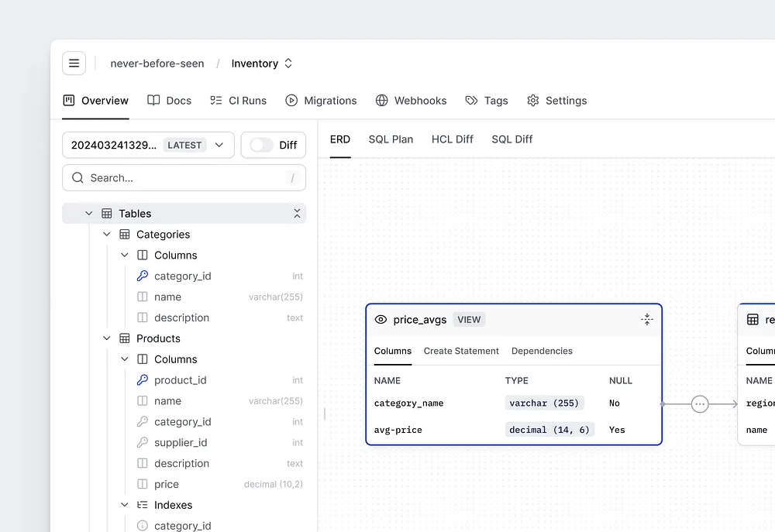Screen dimensions: 775x532
Task: Click the eye icon on price_avgs view
Action: (381, 320)
